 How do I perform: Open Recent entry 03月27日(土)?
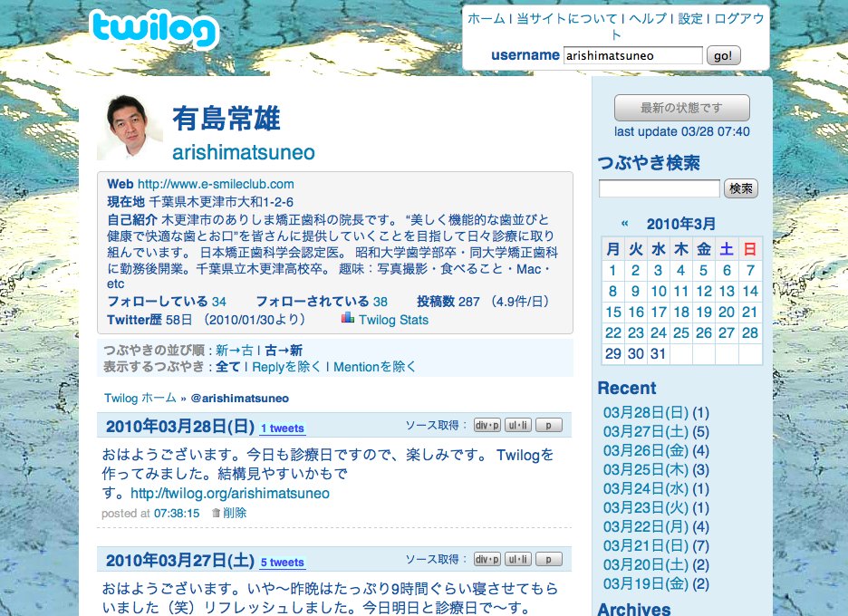coord(646,431)
